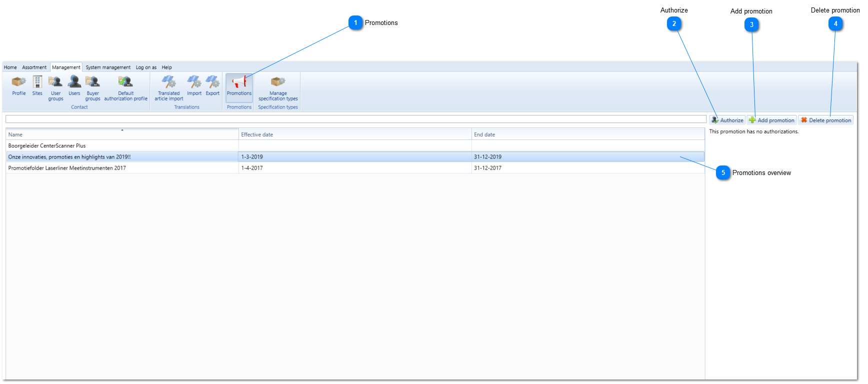The width and height of the screenshot is (868, 384).
Task: Focus the search field above the table
Action: 356,119
